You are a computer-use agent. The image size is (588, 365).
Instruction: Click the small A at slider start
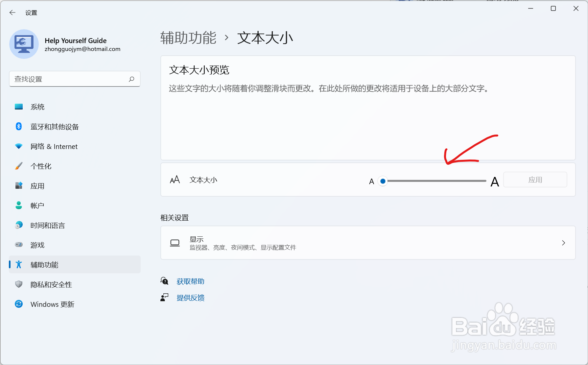point(371,182)
